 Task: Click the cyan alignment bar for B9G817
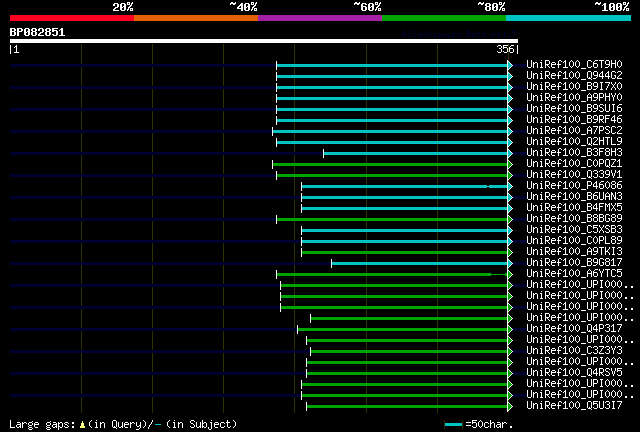pyautogui.click(x=420, y=264)
